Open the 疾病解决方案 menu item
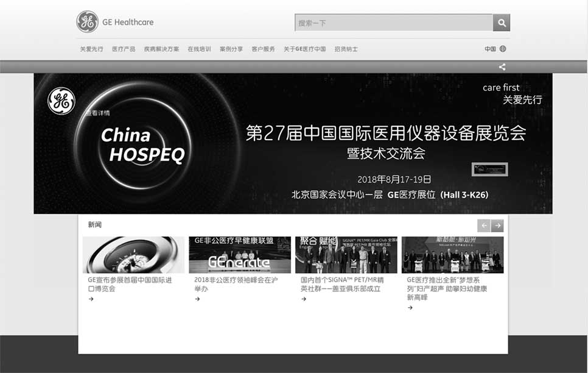The image size is (588, 373). coord(162,49)
